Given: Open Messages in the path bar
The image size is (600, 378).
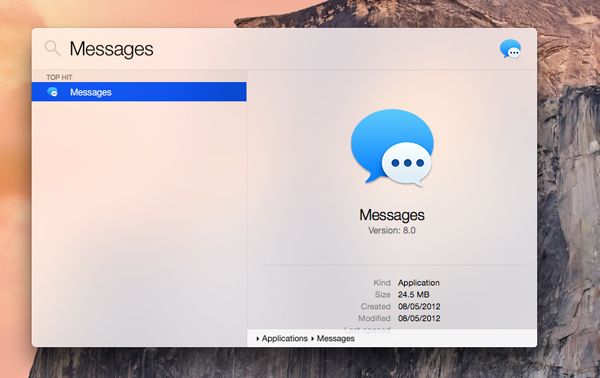Looking at the screenshot, I should pyautogui.click(x=336, y=339).
